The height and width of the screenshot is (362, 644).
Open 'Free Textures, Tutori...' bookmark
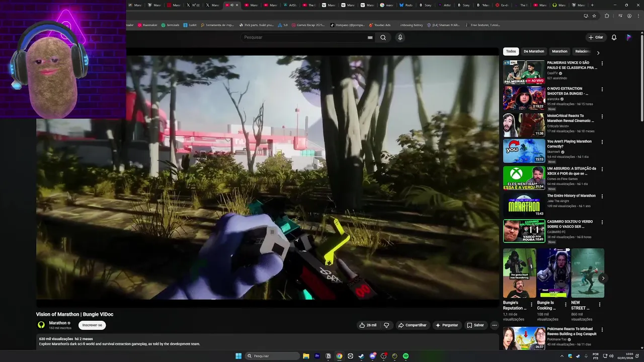482,25
